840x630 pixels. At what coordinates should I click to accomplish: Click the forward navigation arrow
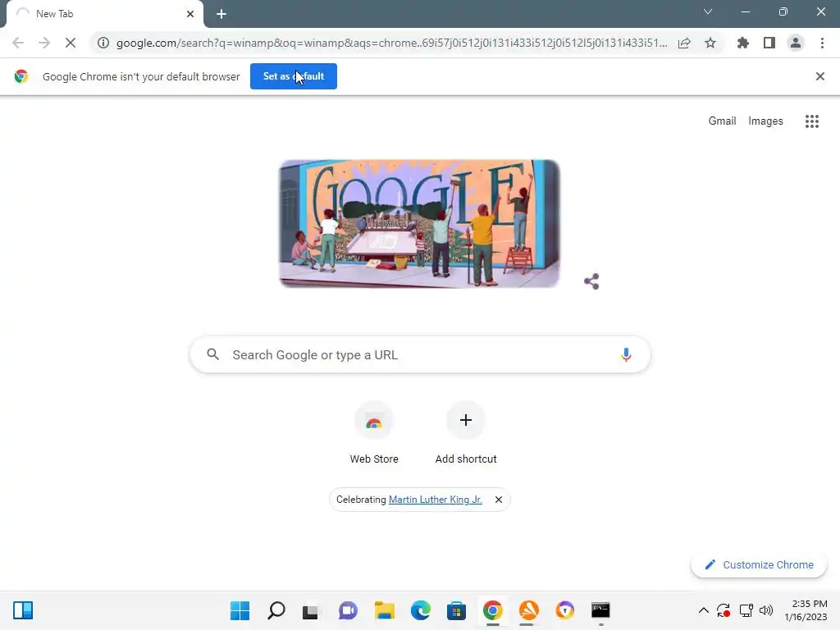44,43
